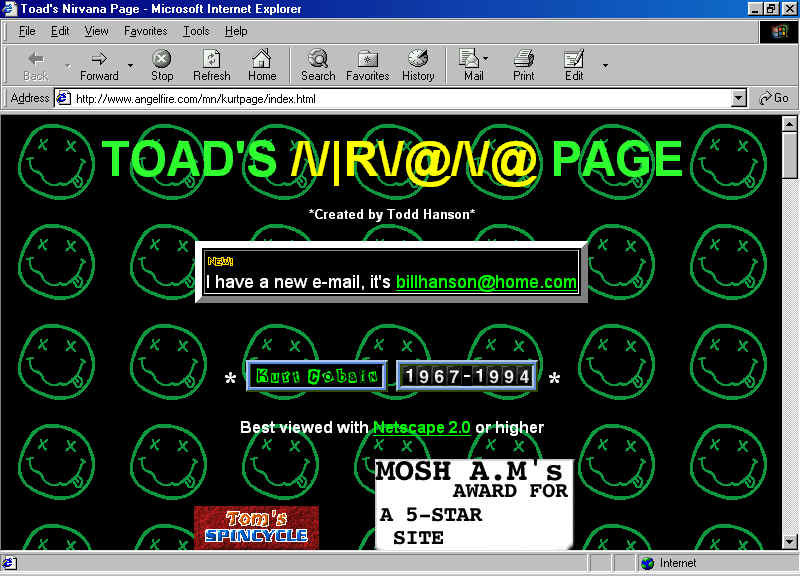Click the vertical scrollbar up arrow
Viewport: 800px width, 576px height.
coord(789,123)
